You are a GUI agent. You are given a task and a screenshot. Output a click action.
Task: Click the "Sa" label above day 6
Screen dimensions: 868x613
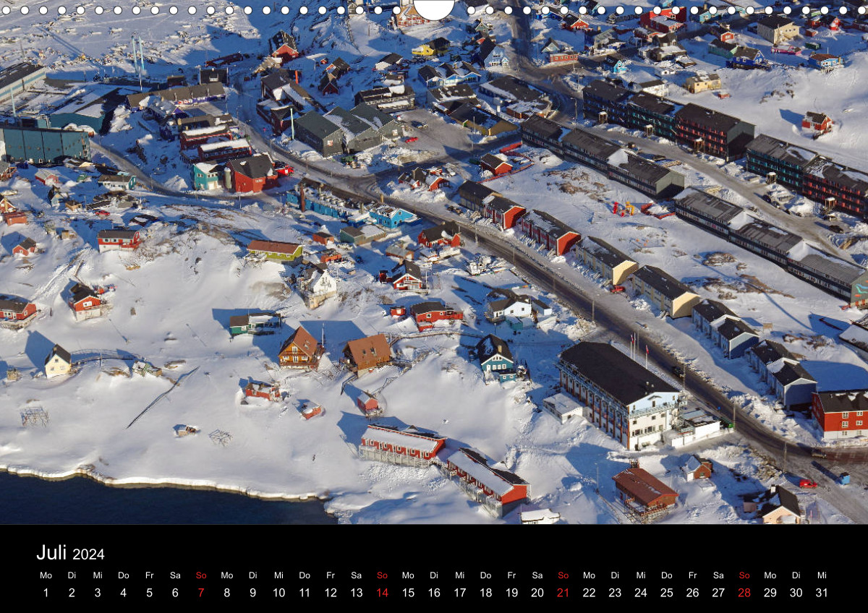(175, 575)
